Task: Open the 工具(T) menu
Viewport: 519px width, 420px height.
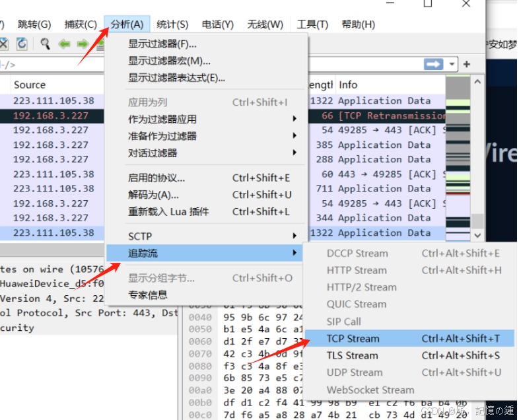Action: 312,24
